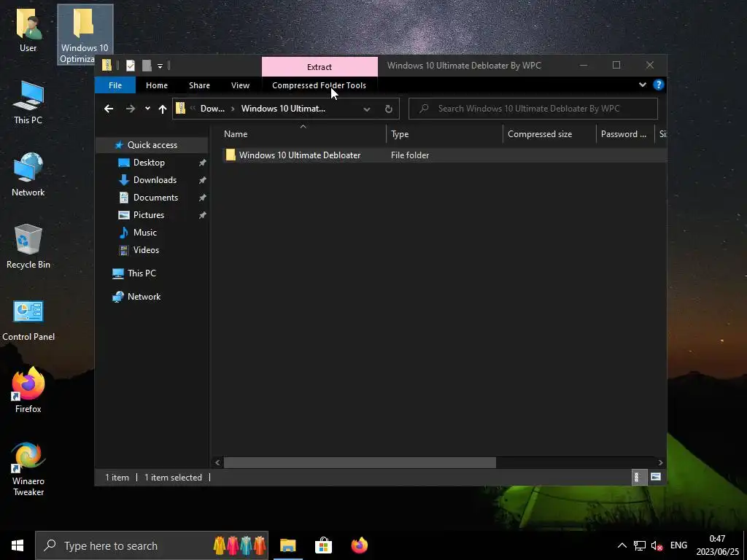Select the Control Panel desktop icon
The width and height of the screenshot is (747, 560).
28,319
